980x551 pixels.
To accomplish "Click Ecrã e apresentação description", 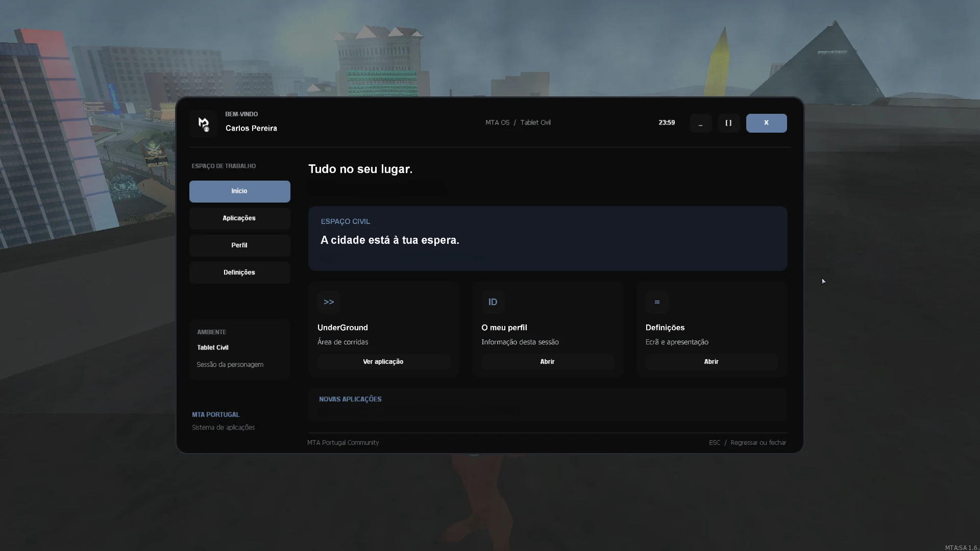I will click(677, 342).
